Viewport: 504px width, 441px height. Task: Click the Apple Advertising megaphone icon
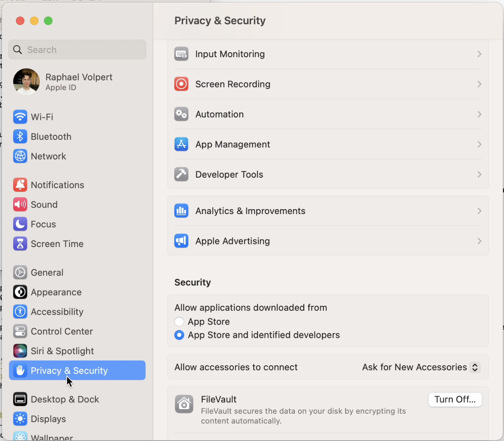[x=182, y=241]
